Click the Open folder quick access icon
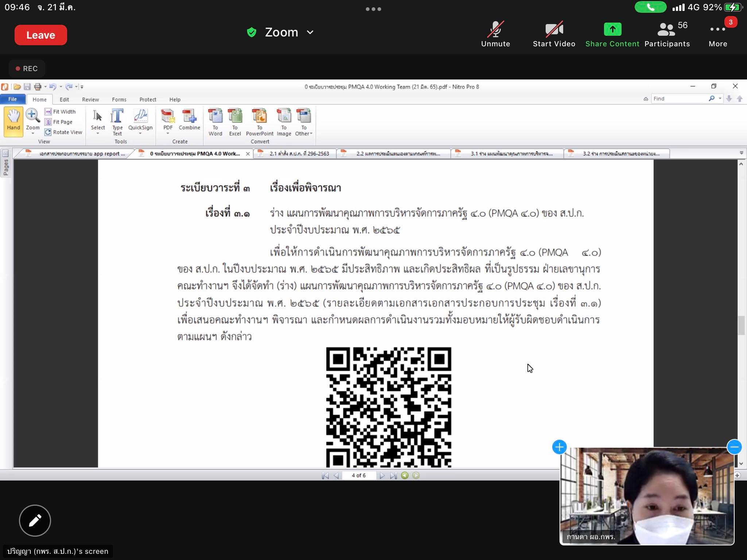The width and height of the screenshot is (747, 560). [17, 87]
